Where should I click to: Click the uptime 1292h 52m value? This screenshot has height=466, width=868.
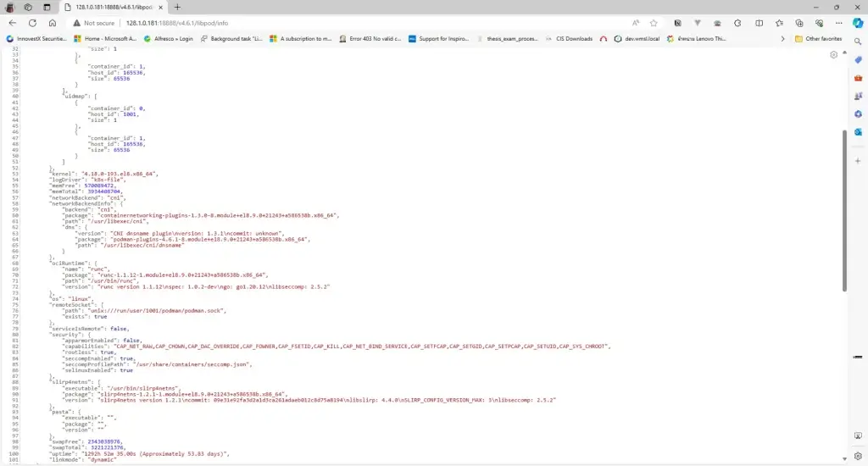coord(155,454)
